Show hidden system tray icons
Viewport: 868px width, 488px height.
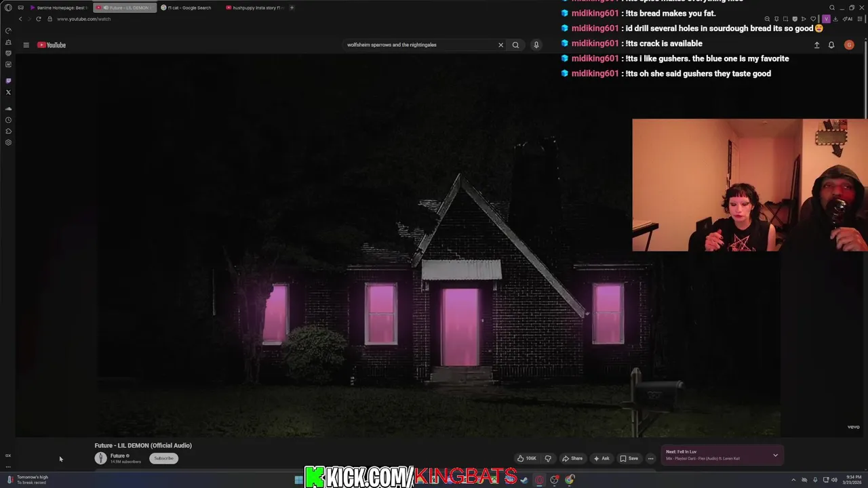click(x=793, y=480)
